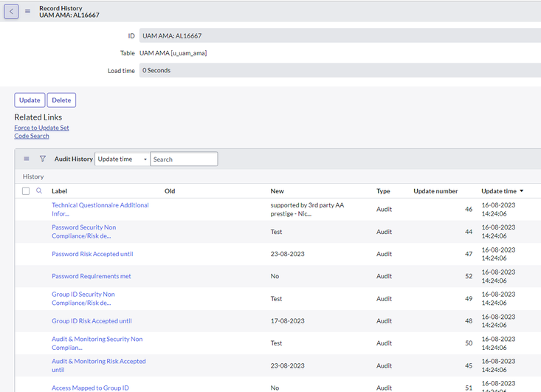
Task: Click the Update button
Action: (x=30, y=100)
